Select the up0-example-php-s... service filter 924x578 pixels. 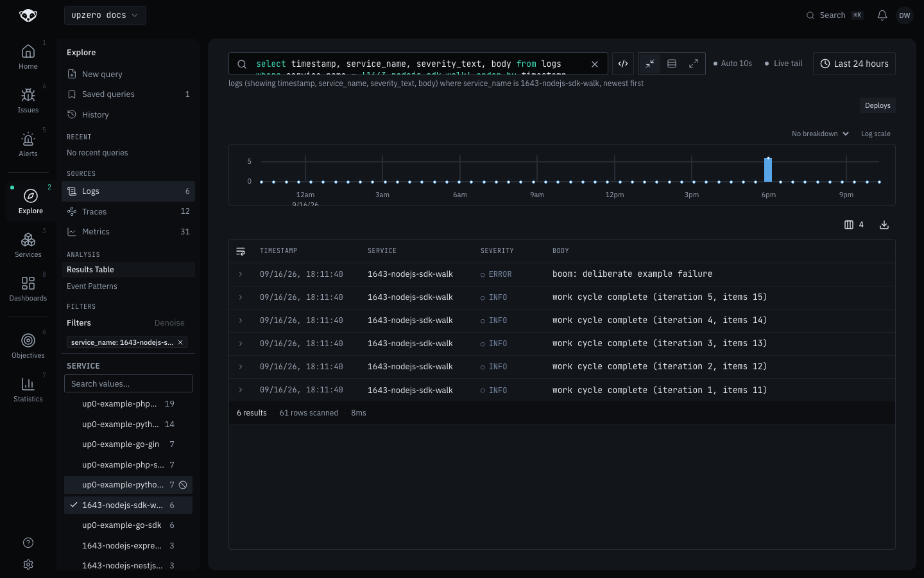128,465
